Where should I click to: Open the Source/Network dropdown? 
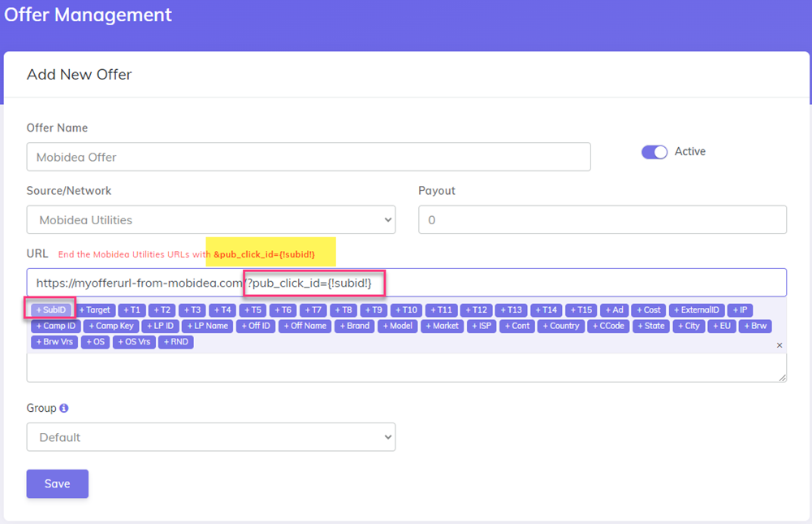click(211, 220)
